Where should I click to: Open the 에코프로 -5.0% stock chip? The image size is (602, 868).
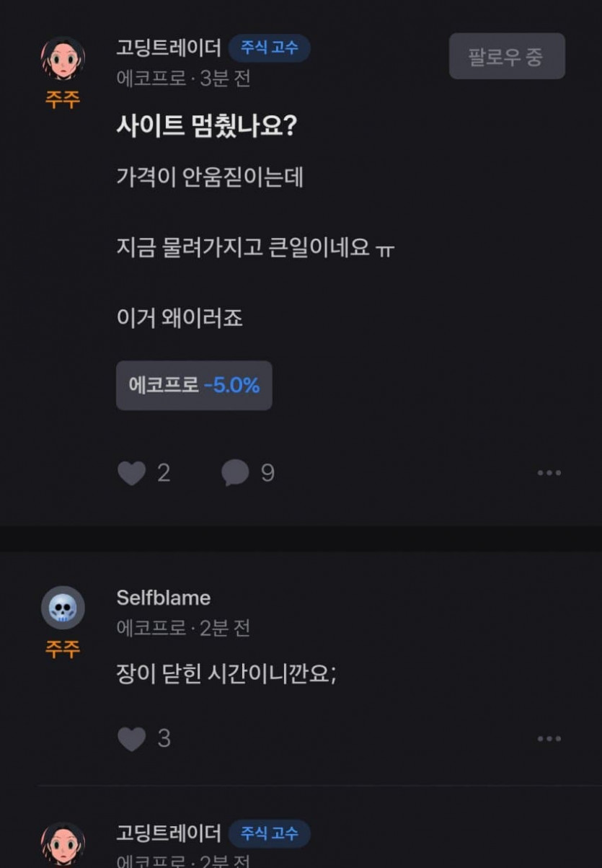194,386
